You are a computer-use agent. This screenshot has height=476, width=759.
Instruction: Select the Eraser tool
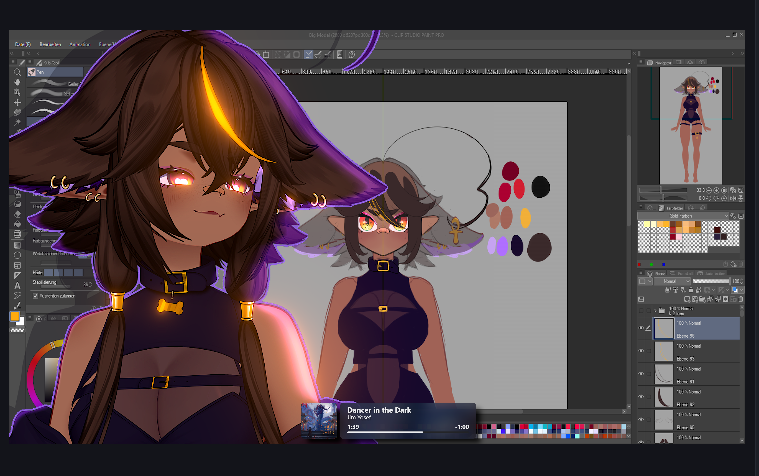tap(17, 214)
